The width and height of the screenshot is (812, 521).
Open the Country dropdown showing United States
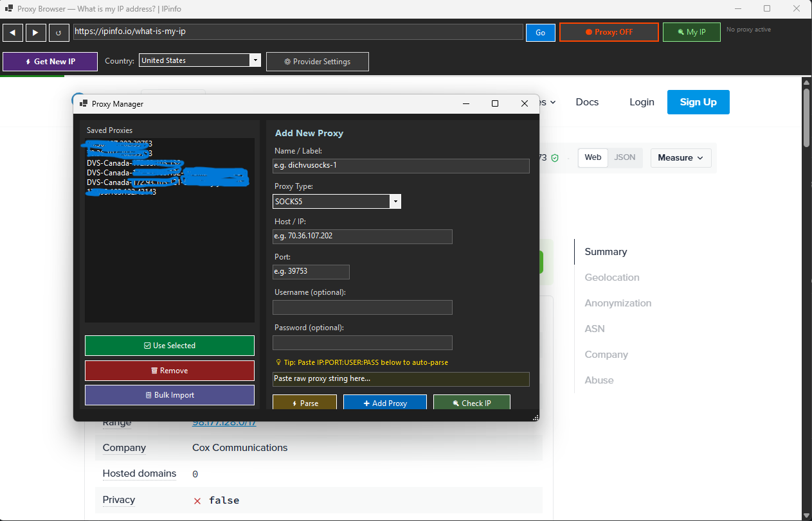tap(200, 60)
